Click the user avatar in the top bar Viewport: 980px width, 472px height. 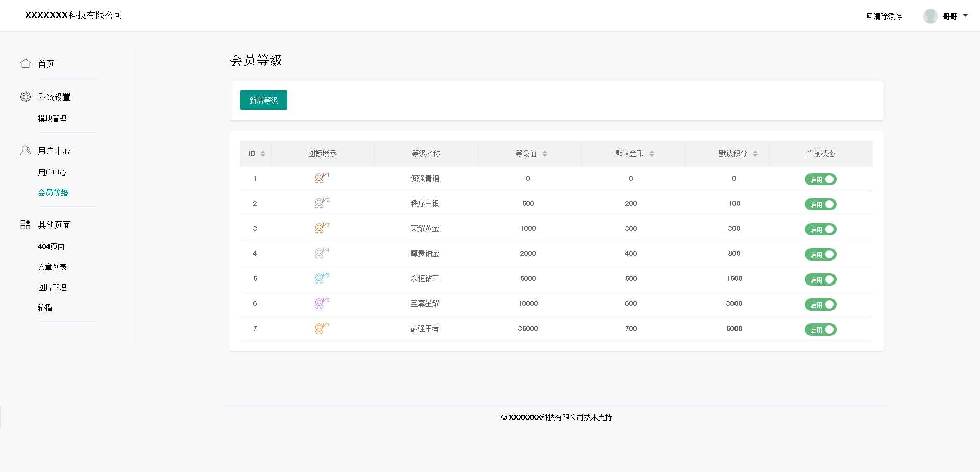[x=930, y=15]
